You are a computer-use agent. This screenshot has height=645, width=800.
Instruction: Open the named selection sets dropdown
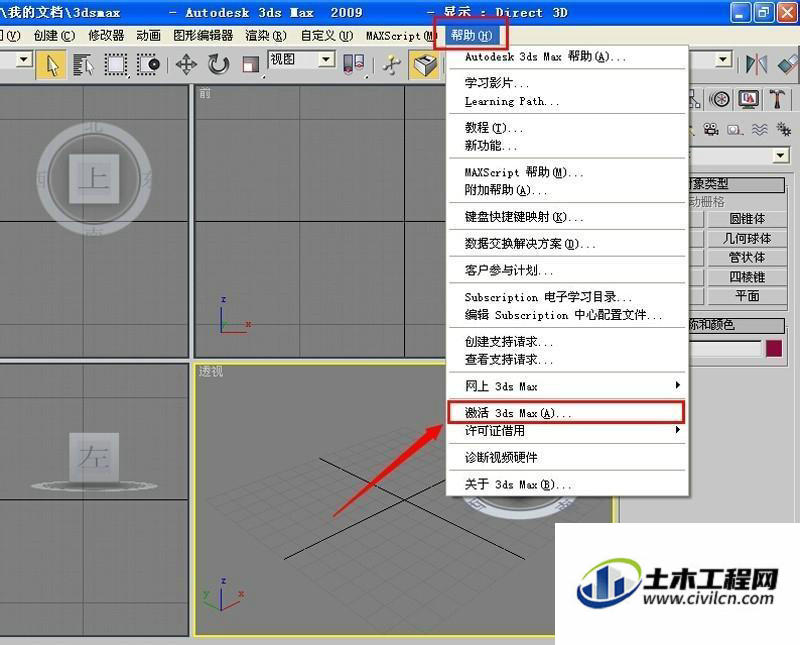pos(722,60)
